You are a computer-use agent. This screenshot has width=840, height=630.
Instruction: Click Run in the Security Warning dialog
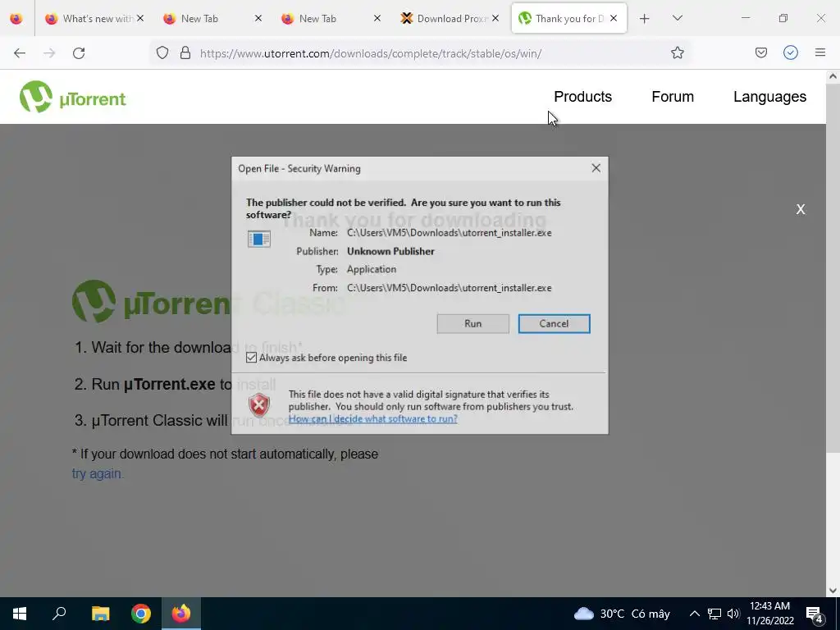coord(472,323)
